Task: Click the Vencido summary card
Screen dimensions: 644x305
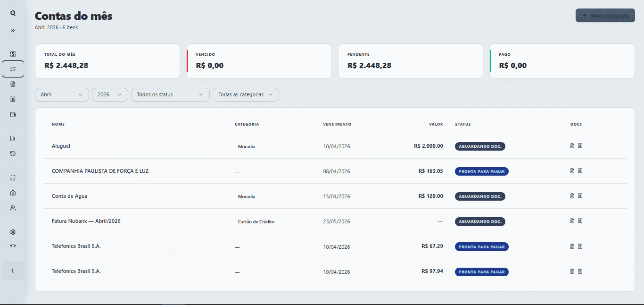Action: [259, 61]
